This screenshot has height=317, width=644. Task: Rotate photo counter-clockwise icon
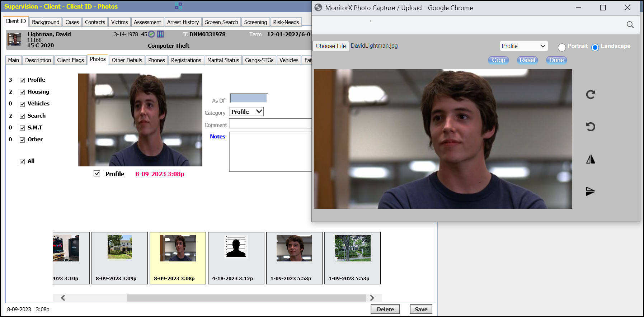click(x=591, y=127)
